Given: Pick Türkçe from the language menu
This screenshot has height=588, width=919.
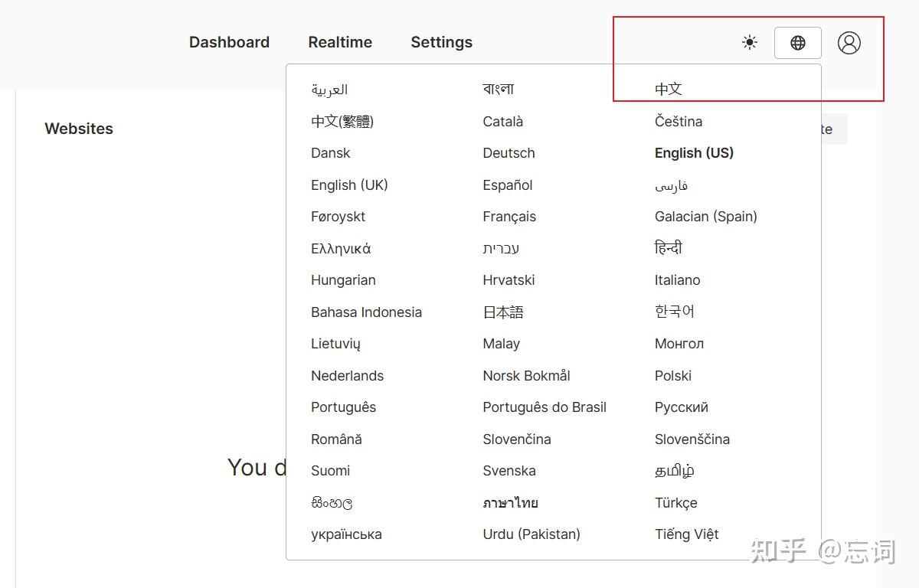Looking at the screenshot, I should click(x=675, y=503).
